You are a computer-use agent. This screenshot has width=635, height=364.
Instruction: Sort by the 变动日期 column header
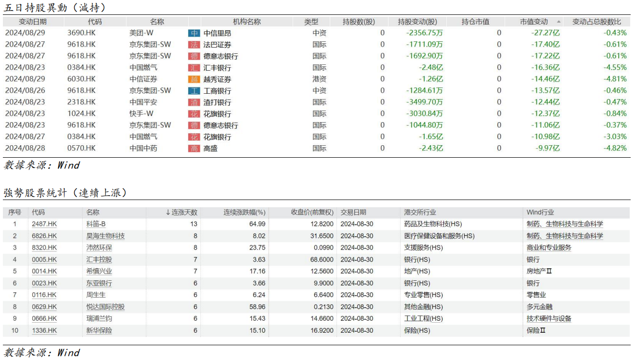pos(33,22)
